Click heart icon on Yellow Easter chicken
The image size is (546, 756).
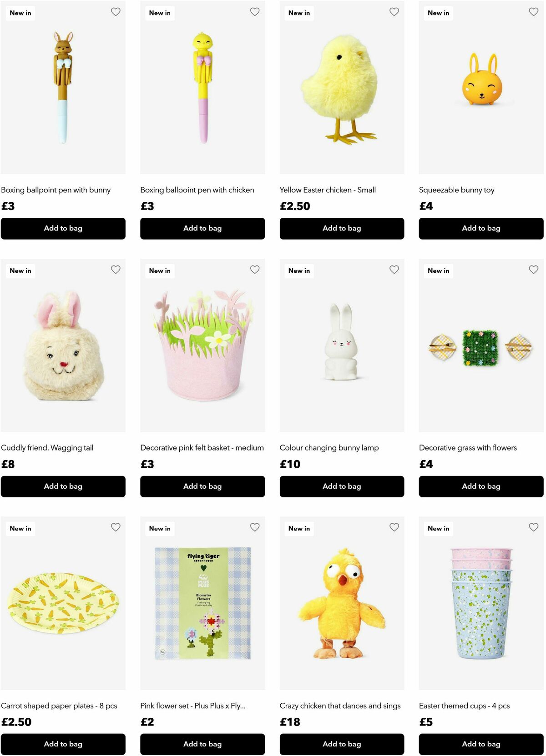coord(394,12)
